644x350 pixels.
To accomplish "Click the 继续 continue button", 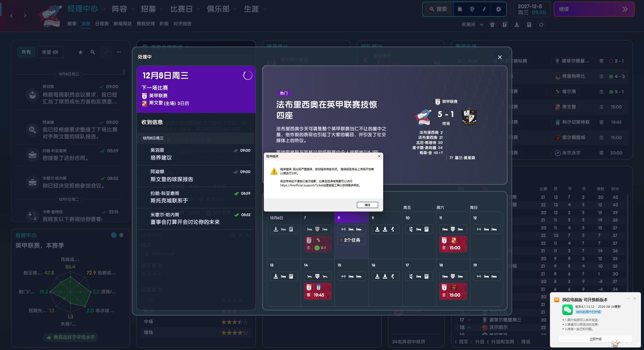I will point(594,9).
